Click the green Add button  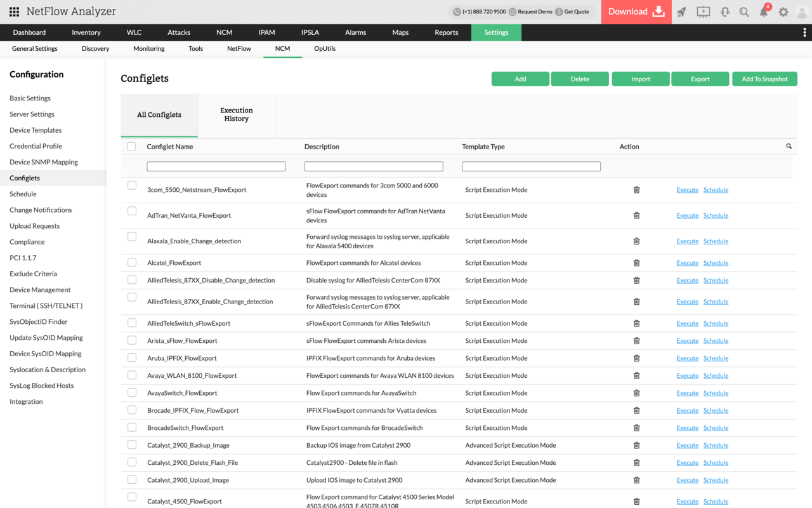[x=520, y=79]
